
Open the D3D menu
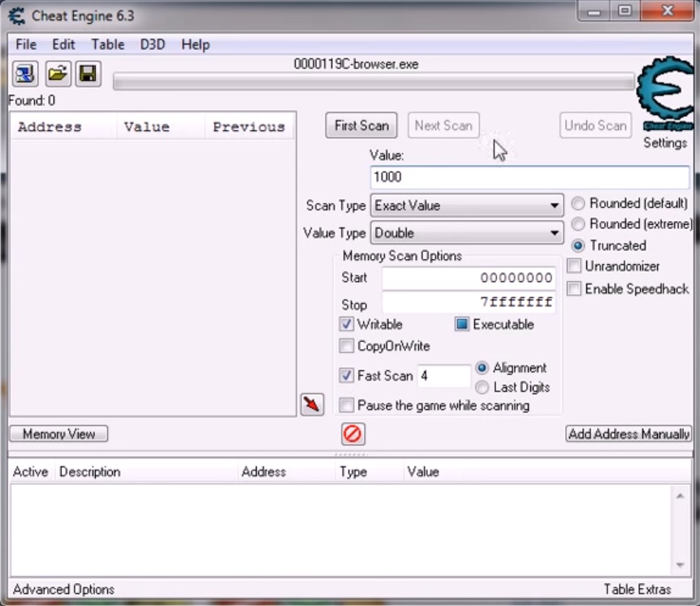(153, 45)
